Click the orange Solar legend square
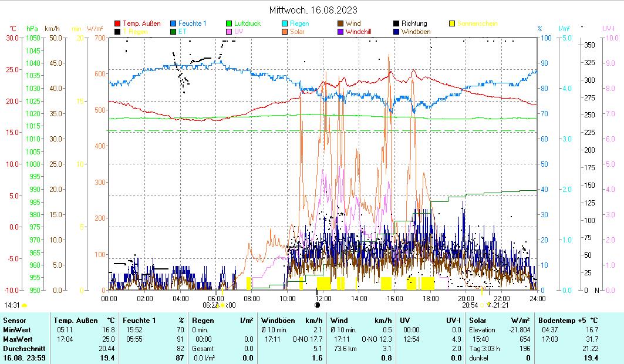The width and height of the screenshot is (624, 364). pyautogui.click(x=285, y=32)
